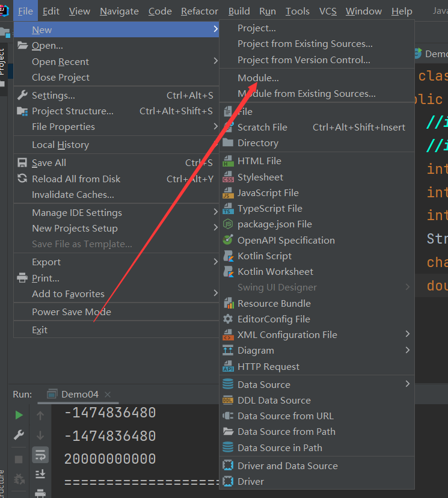
Task: Click the Stylesheet CSS icon
Action: pyautogui.click(x=228, y=177)
